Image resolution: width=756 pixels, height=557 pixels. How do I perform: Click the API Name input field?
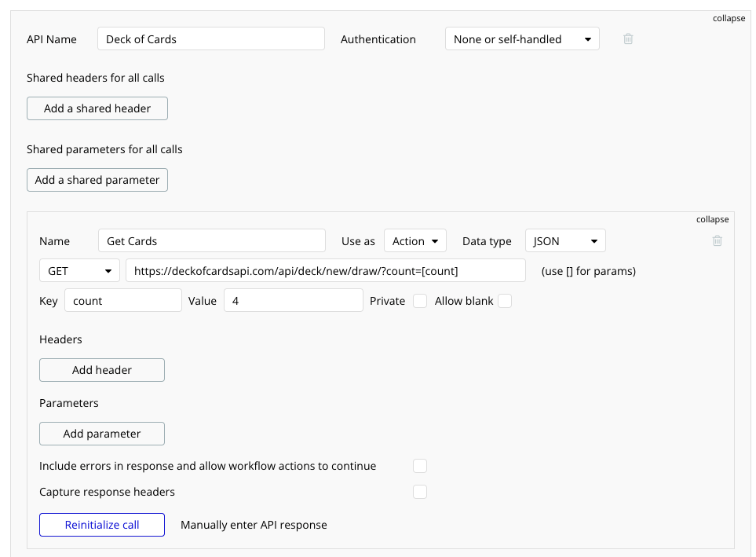click(x=210, y=39)
